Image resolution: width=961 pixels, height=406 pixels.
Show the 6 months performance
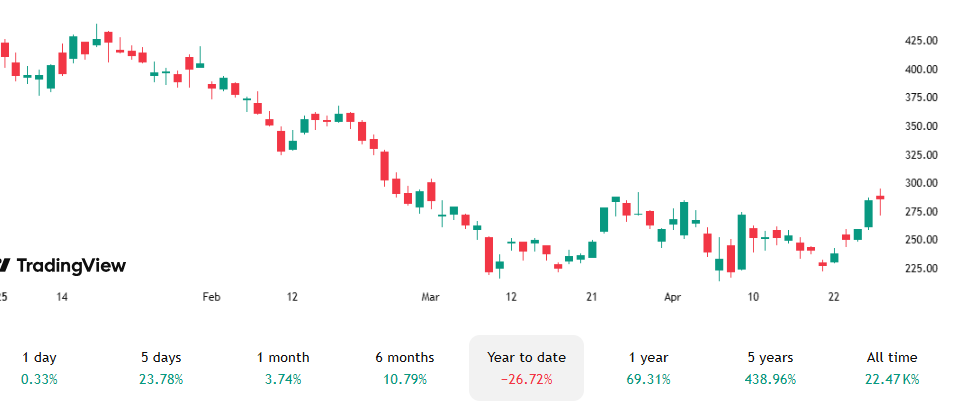click(405, 367)
